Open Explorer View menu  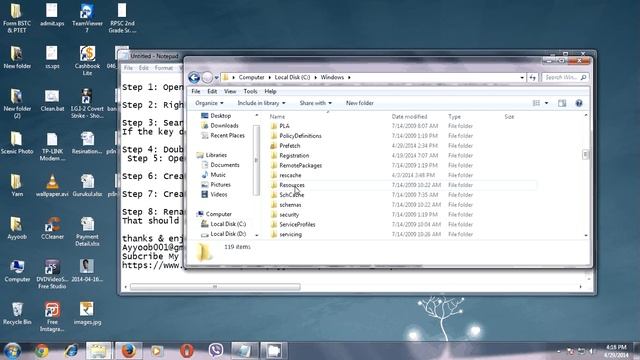pyautogui.click(x=230, y=91)
